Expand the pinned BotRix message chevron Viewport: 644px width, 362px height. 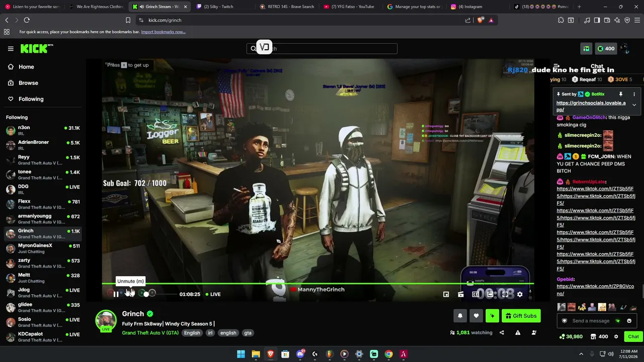pyautogui.click(x=634, y=105)
